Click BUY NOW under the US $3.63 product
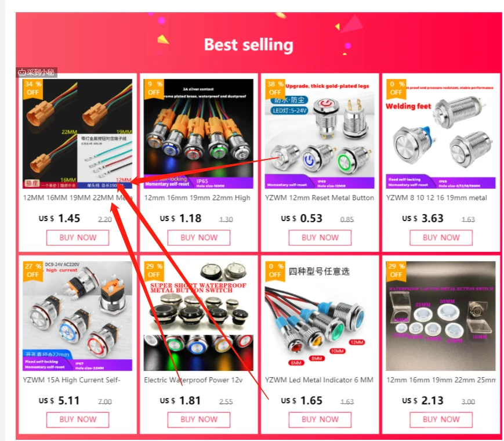Screen dimensions: 504x441 tap(441, 237)
